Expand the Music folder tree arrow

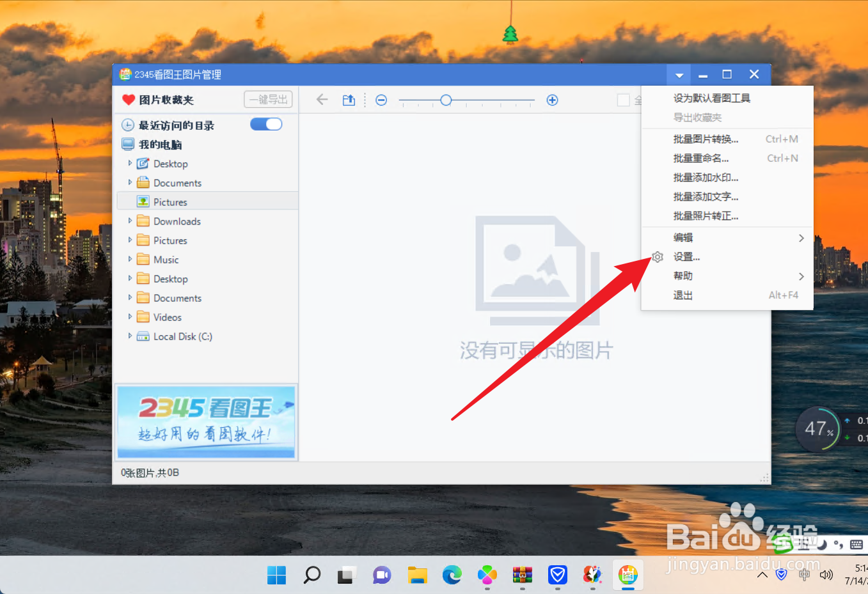click(x=130, y=259)
